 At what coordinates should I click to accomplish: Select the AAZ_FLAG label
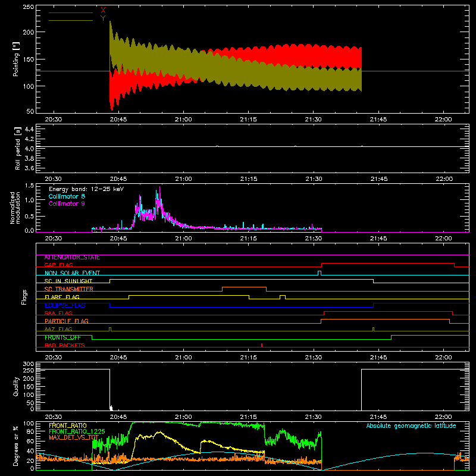click(x=58, y=329)
